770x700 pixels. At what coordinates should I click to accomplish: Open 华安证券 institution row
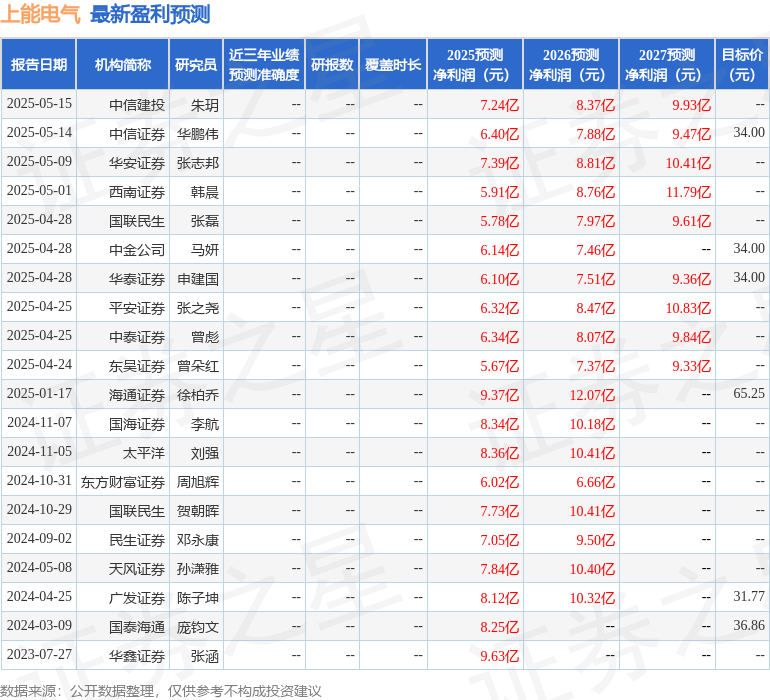[137, 163]
